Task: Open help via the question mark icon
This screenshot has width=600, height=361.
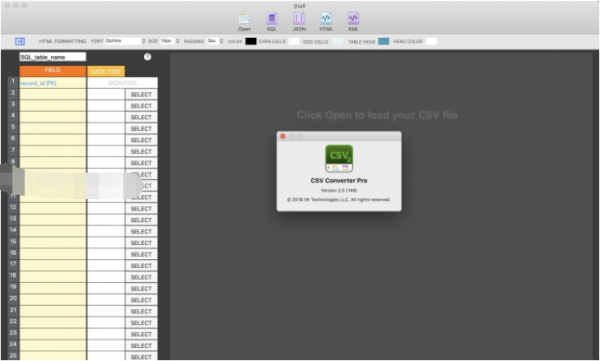Action: [x=147, y=57]
